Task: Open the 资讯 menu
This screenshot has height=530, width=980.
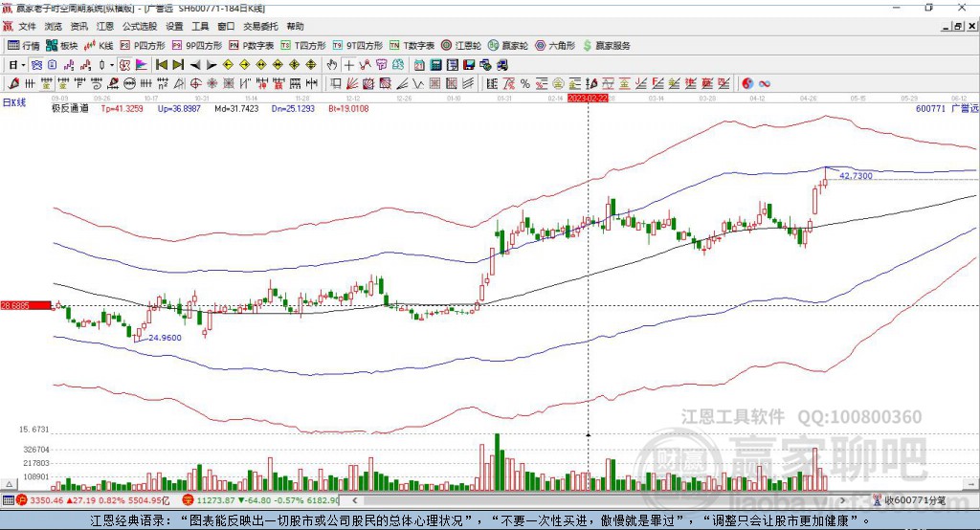Action: (78, 26)
